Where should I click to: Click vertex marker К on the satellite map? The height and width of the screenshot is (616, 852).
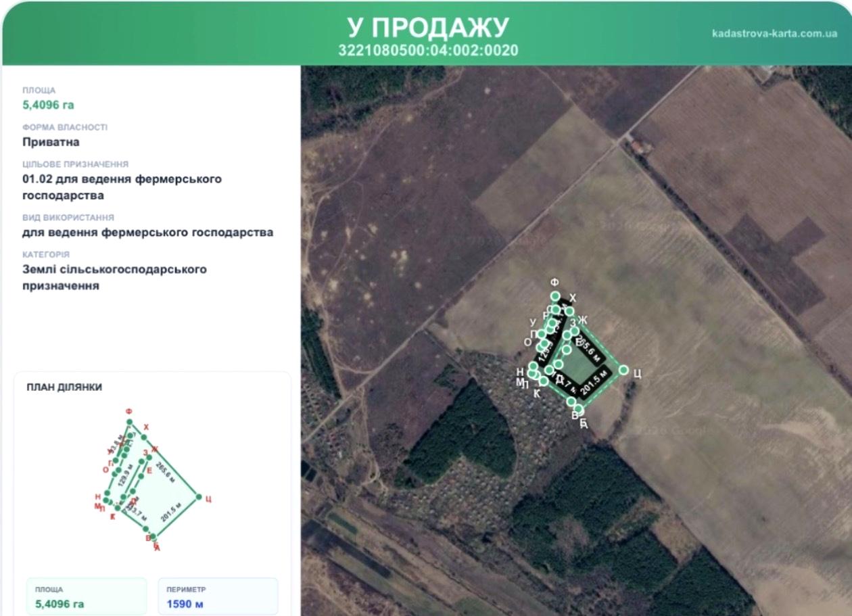click(x=544, y=381)
